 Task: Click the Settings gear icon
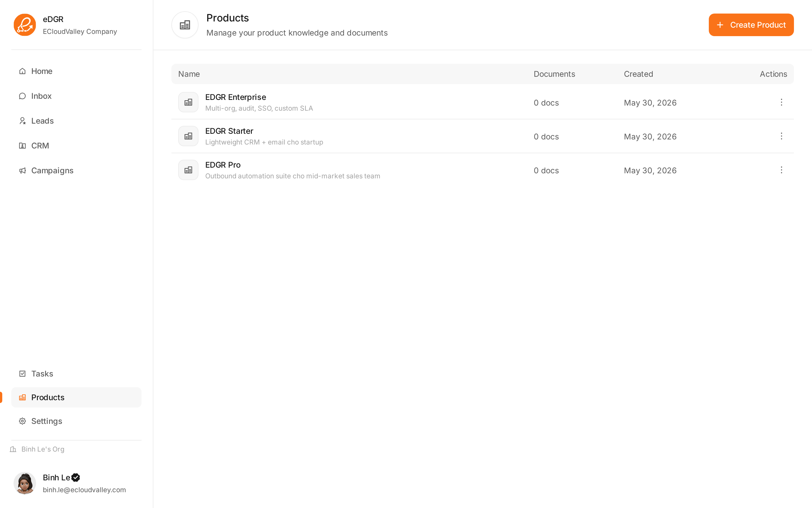click(23, 421)
